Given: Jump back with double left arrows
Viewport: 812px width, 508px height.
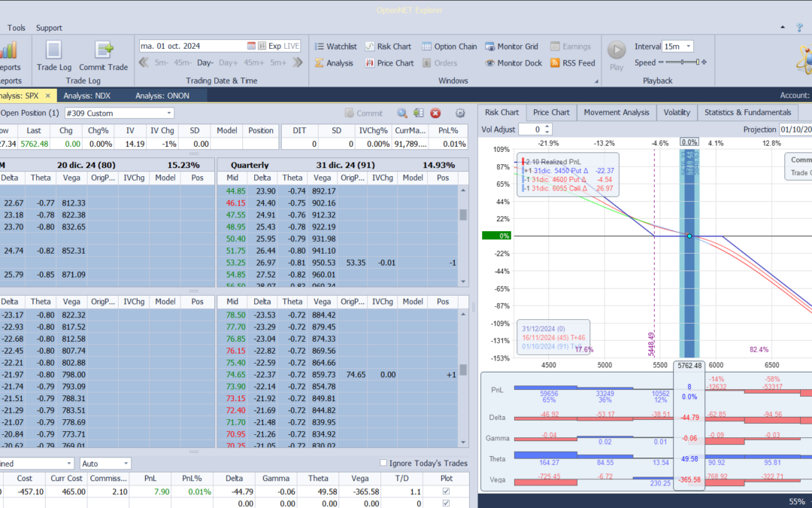Looking at the screenshot, I should point(144,62).
